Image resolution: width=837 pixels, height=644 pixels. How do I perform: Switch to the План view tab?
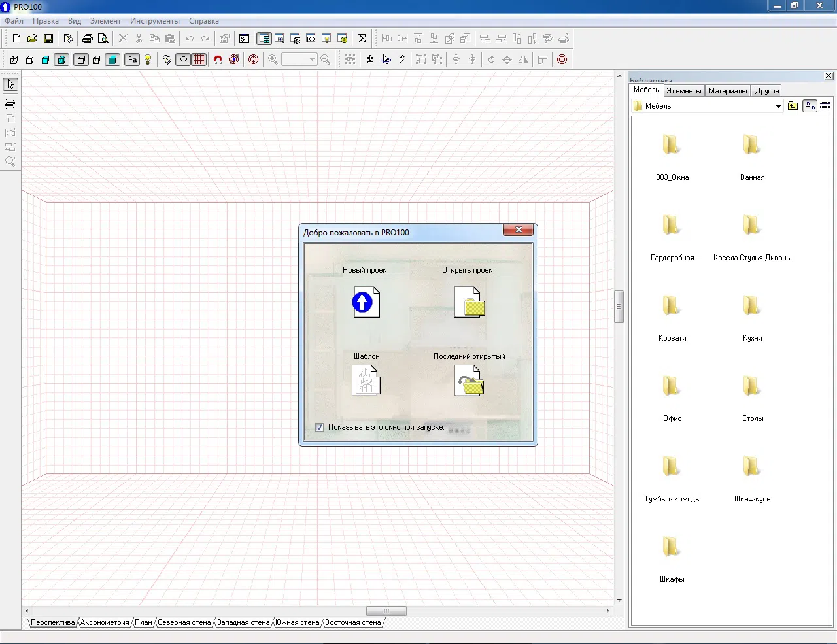tap(143, 622)
